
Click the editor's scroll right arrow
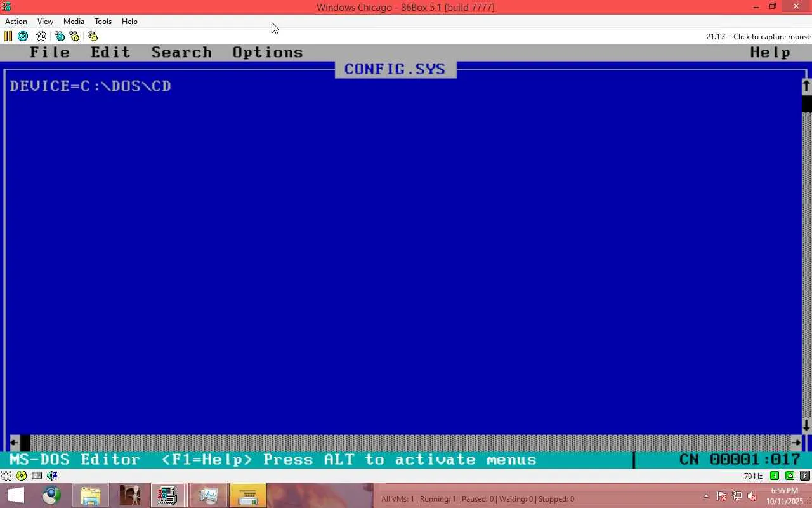(797, 443)
